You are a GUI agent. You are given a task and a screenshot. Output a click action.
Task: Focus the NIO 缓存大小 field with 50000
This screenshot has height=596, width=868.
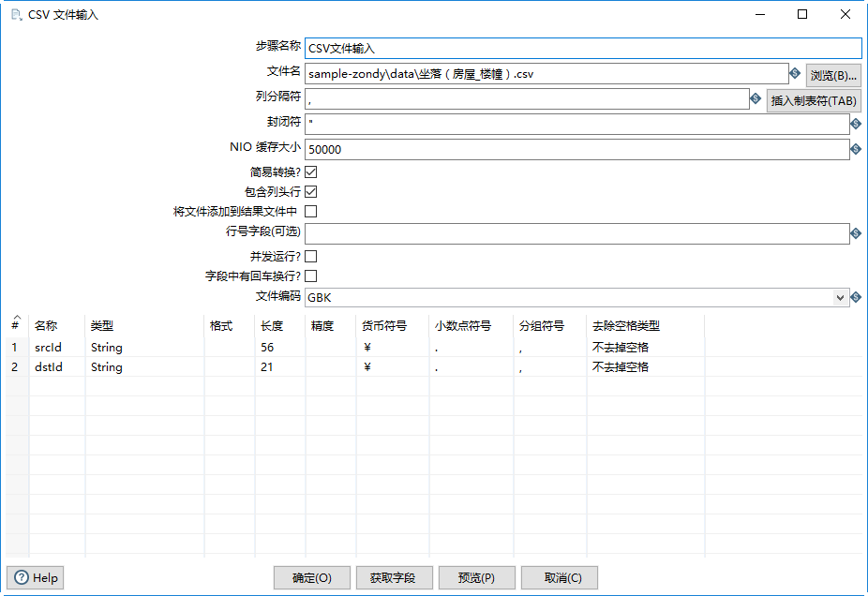[x=576, y=149]
